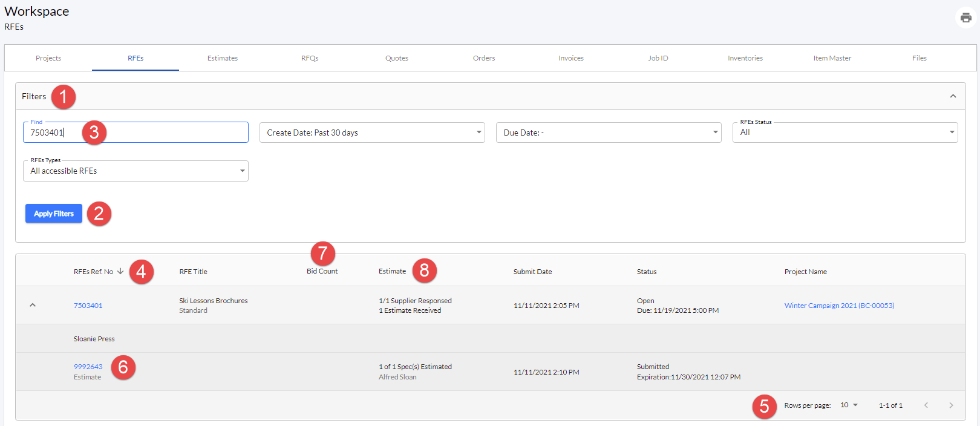Click the Filters heading

click(34, 96)
